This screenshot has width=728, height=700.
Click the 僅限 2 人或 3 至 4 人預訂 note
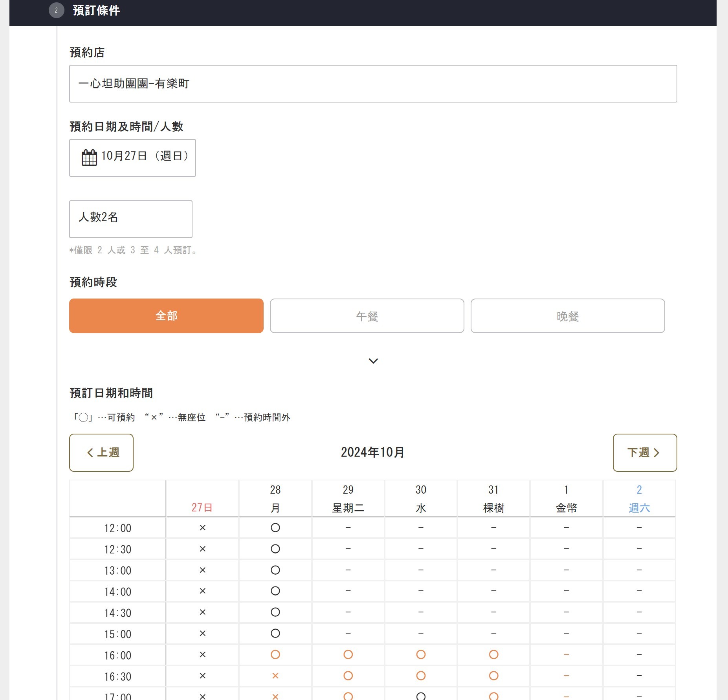point(133,250)
